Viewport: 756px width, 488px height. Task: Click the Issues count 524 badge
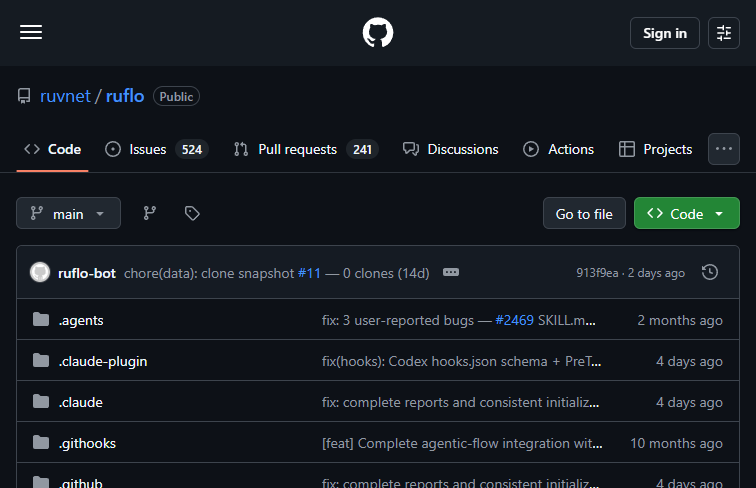pyautogui.click(x=191, y=149)
